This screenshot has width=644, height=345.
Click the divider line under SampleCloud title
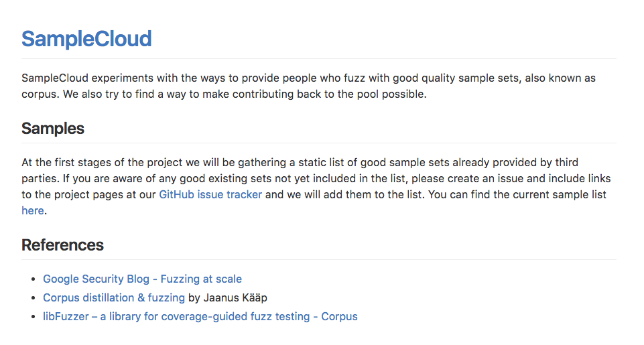coord(319,59)
